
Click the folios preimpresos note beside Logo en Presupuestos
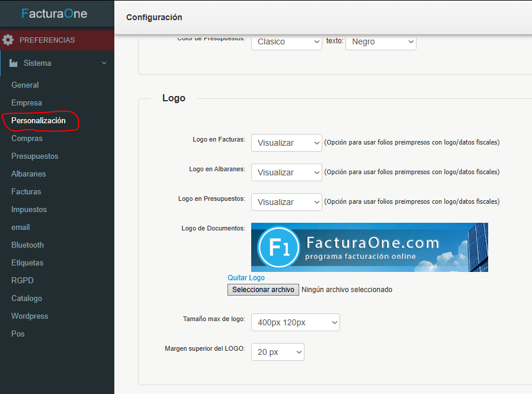[412, 201]
